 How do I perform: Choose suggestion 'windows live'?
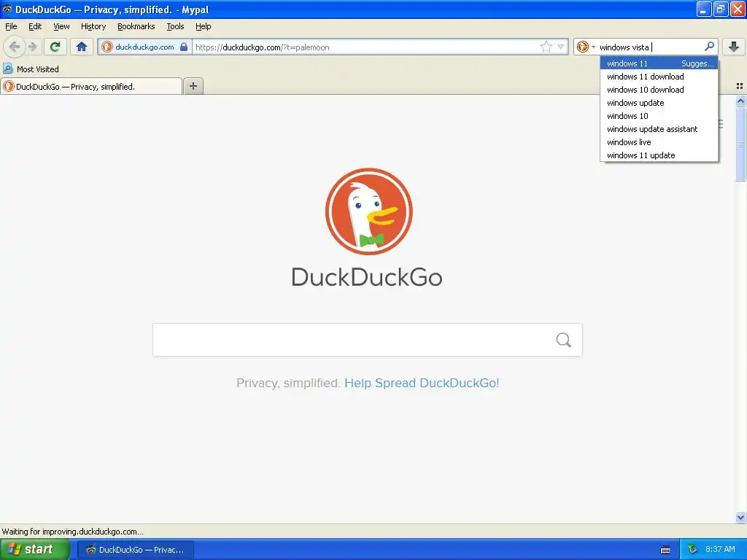click(659, 142)
